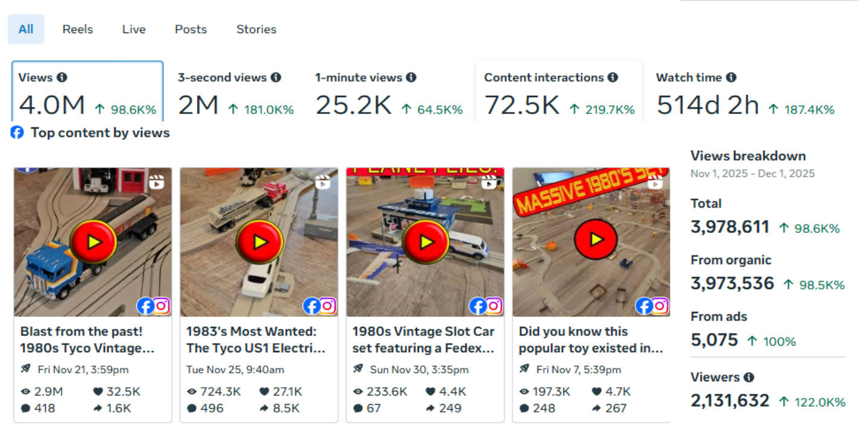
Task: Switch to the Reels tab
Action: pyautogui.click(x=77, y=29)
